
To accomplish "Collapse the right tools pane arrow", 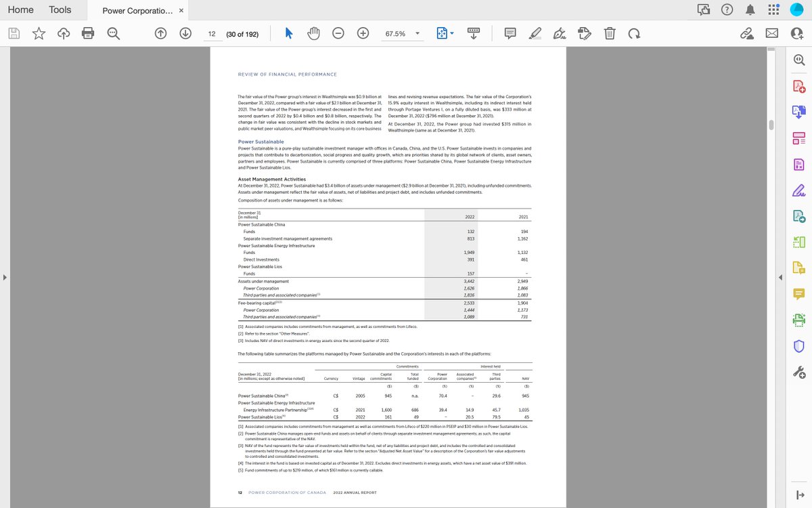I will [x=780, y=277].
